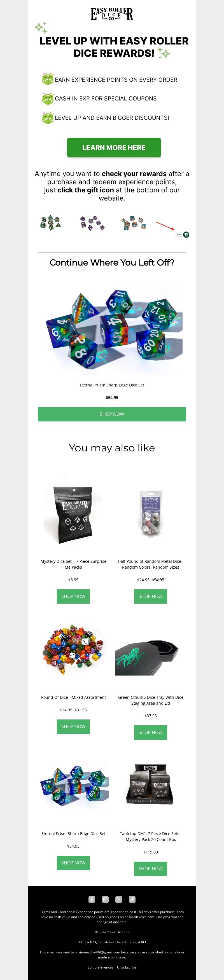Click Shop Now under Green Cthulhu Dice Tray
Image resolution: width=224 pixels, height=980 pixels.
point(150,732)
